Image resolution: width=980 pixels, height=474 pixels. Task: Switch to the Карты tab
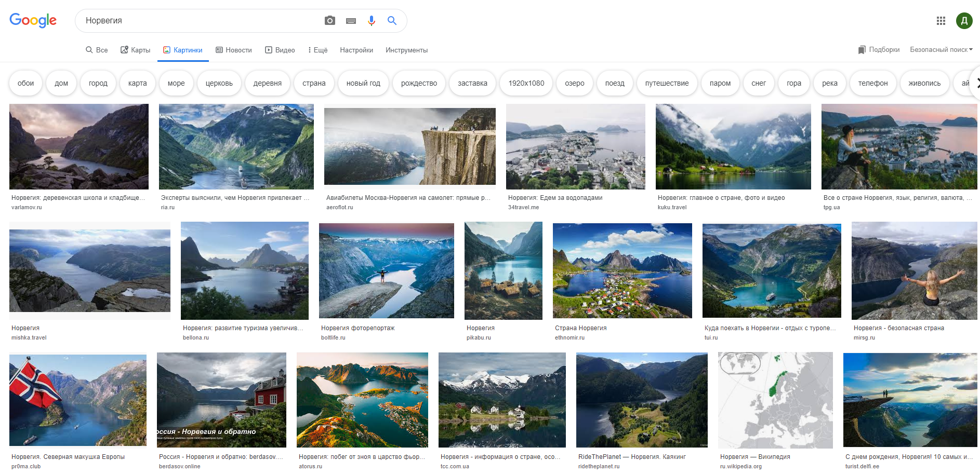[x=136, y=50]
